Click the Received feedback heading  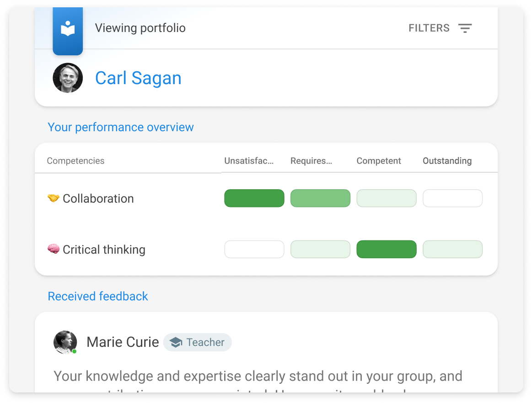(97, 296)
